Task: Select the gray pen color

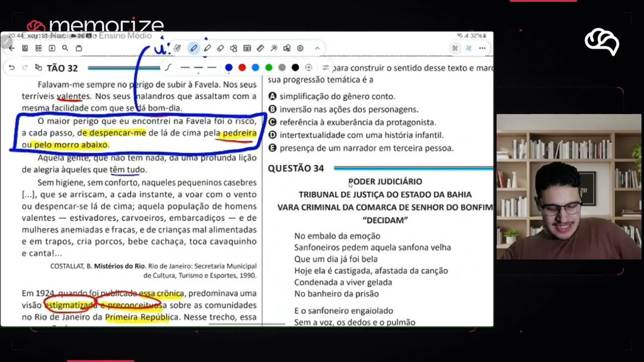Action: (282, 67)
